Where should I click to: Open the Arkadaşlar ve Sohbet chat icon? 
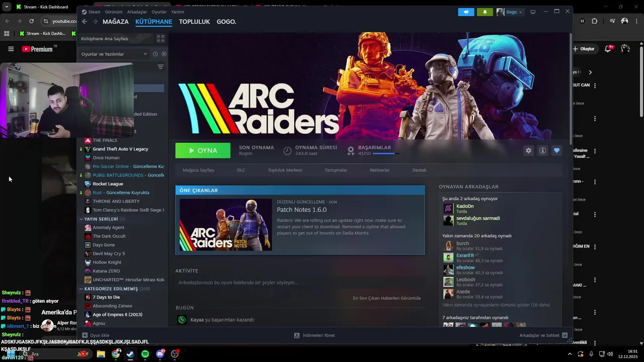coord(565,335)
